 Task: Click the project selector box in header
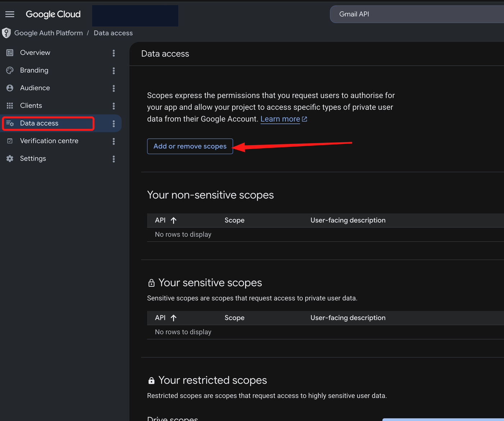pyautogui.click(x=135, y=15)
